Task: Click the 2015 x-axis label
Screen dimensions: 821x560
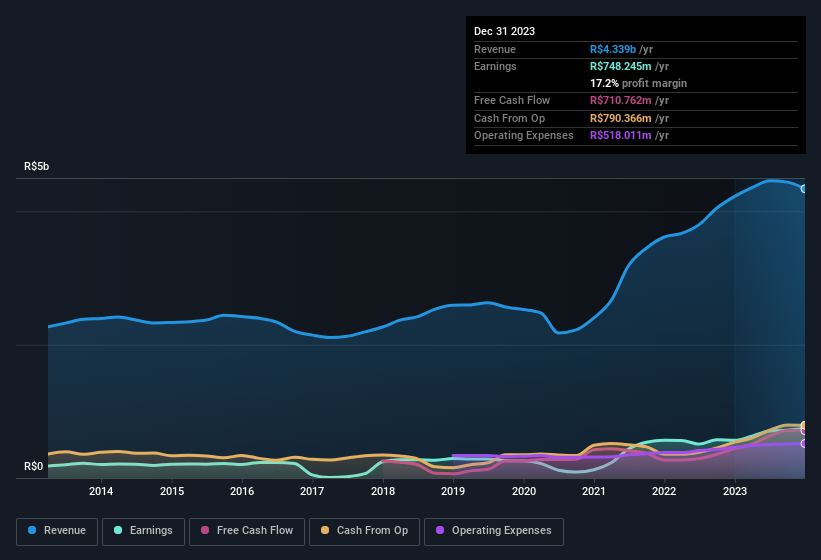Action: pos(172,491)
